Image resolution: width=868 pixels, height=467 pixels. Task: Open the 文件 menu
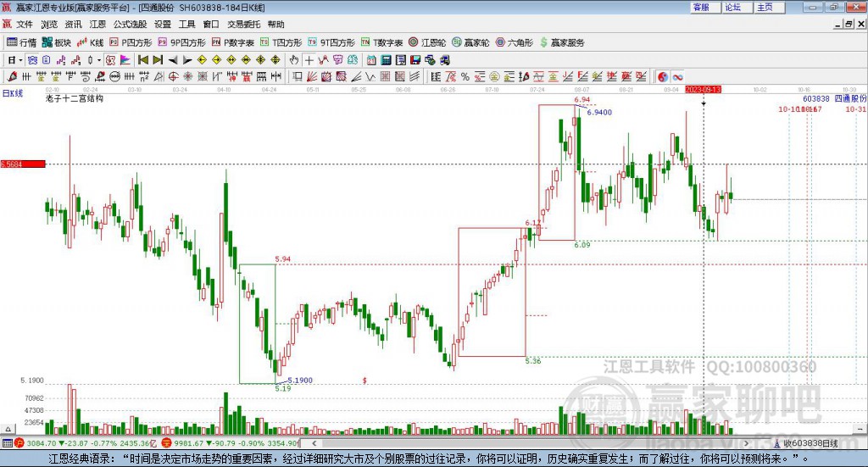[25, 25]
